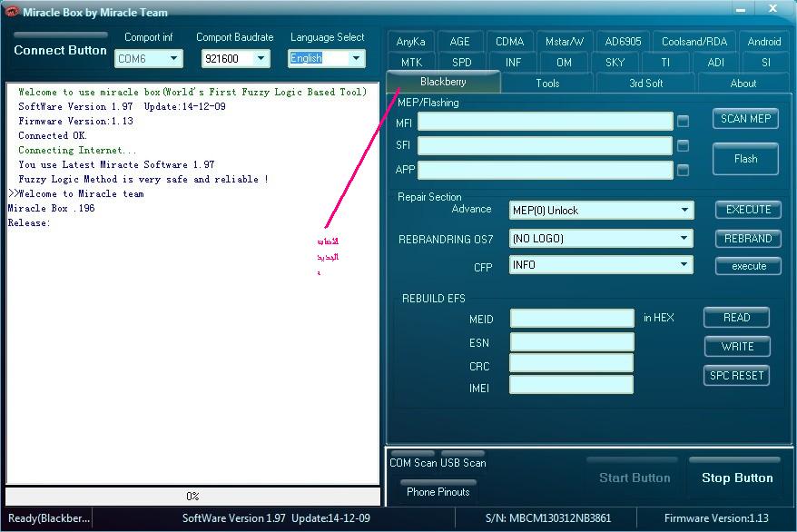797x532 pixels.
Task: Click the COM Scan button
Action: point(413,460)
